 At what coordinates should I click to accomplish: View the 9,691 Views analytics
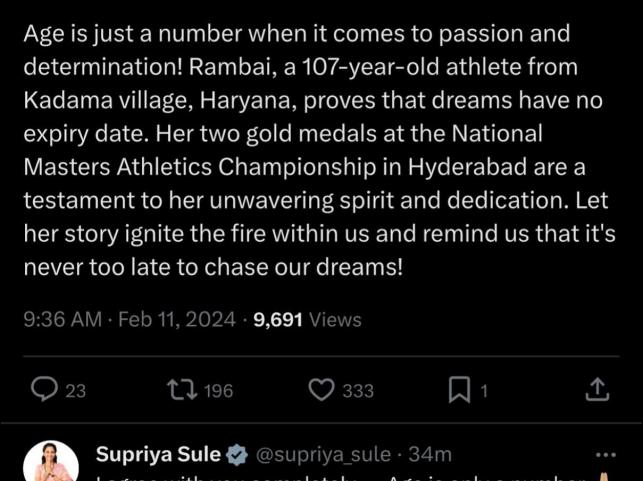click(x=307, y=320)
